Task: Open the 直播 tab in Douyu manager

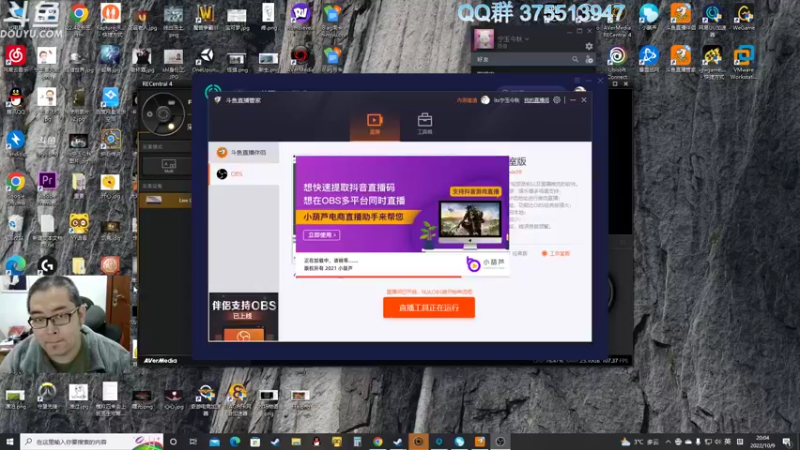Action: [374, 124]
